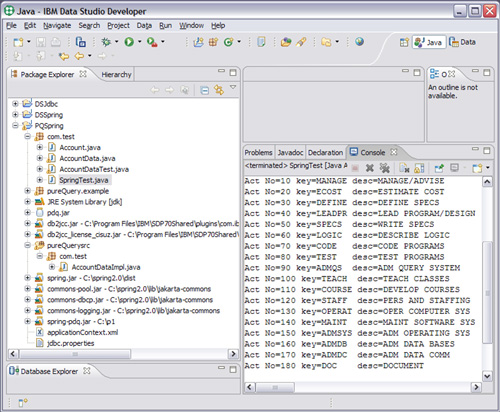Click the Open Perspective icon

(404, 42)
